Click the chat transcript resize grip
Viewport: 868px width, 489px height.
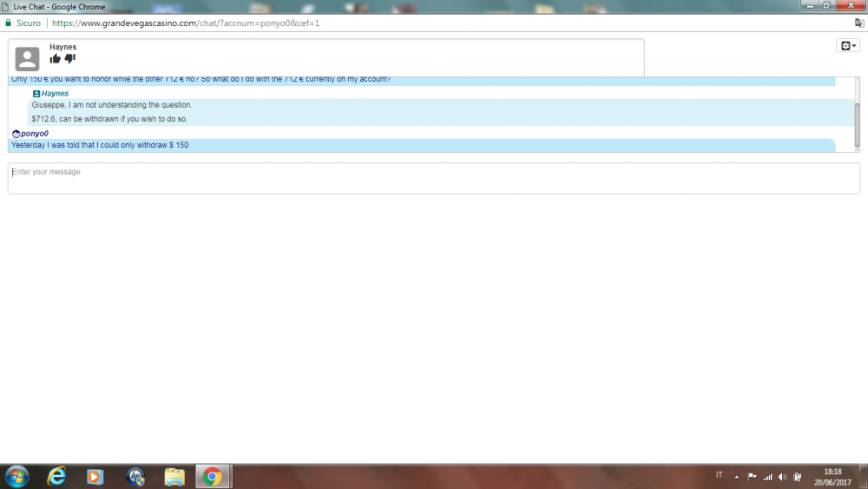(857, 149)
